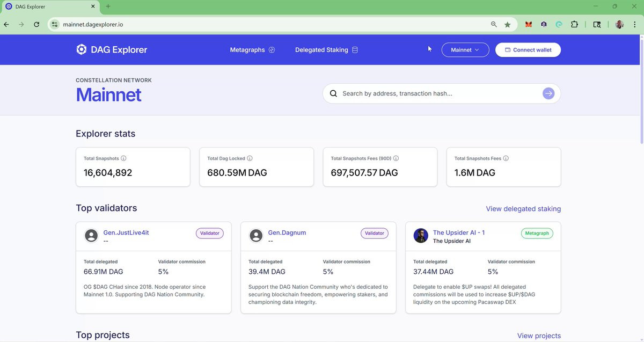This screenshot has width=644, height=342.
Task: Click the tab search icon in toolbar
Action: [x=597, y=25]
